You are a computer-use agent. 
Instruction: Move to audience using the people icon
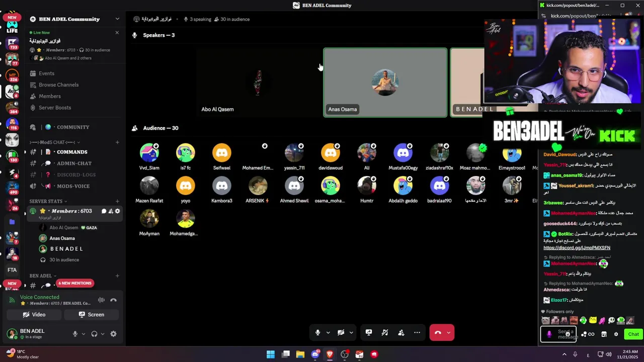click(x=401, y=332)
